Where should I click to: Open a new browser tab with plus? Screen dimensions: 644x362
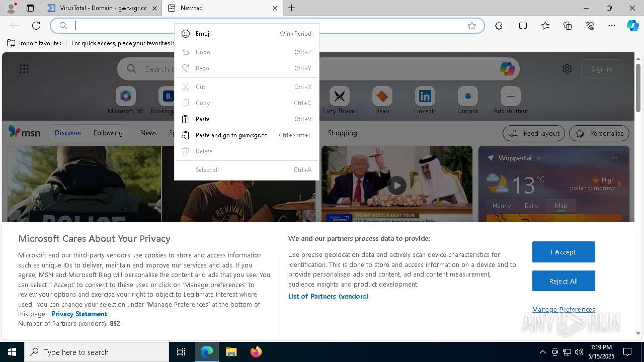click(x=292, y=8)
